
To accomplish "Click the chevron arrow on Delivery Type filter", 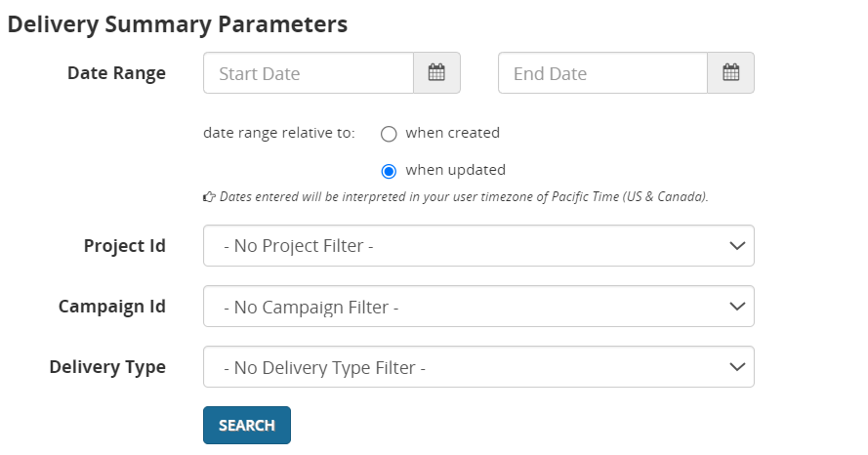I will [x=737, y=367].
